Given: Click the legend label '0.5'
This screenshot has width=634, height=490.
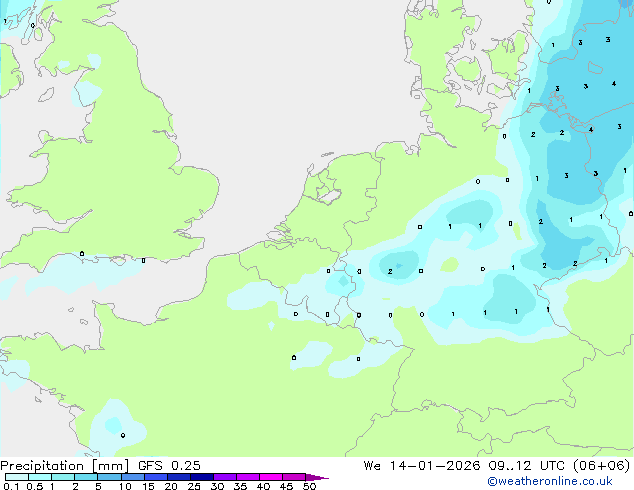Looking at the screenshot, I should 34,486.
